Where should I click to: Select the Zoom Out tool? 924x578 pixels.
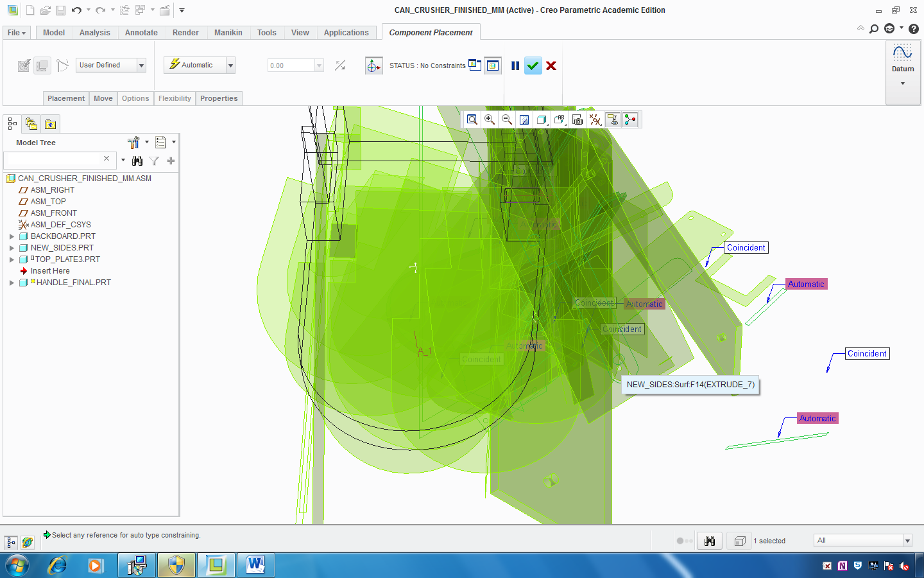pyautogui.click(x=507, y=119)
